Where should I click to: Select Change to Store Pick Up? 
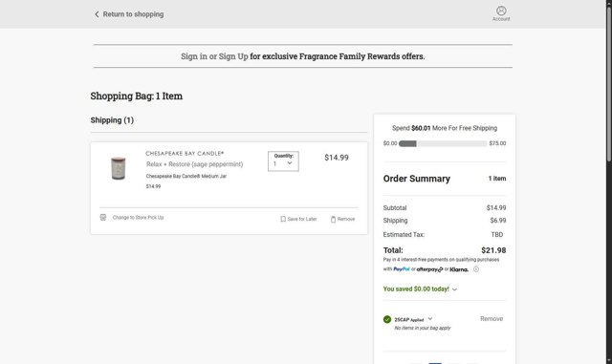tap(138, 218)
